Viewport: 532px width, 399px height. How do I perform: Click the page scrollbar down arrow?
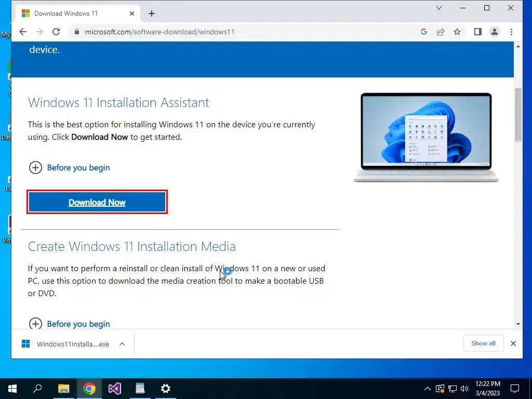coord(518,324)
